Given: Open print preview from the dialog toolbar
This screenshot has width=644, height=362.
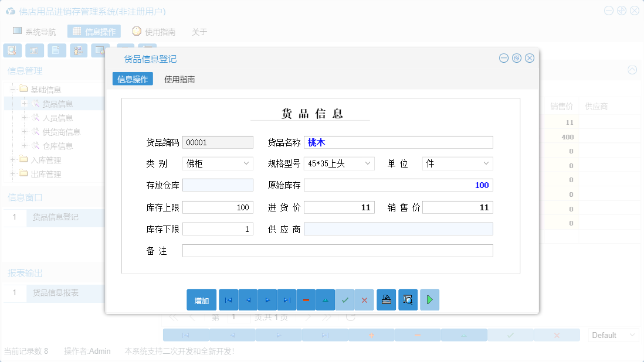Looking at the screenshot, I should coord(408,299).
